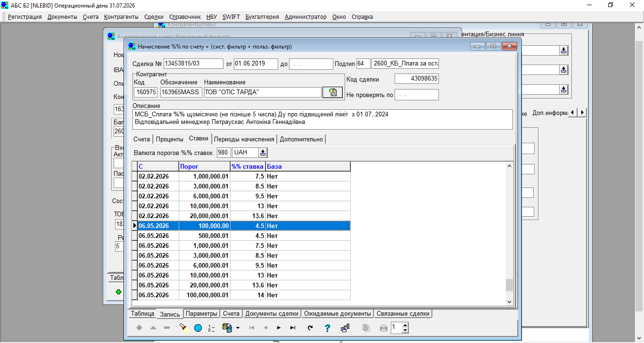Click the База column header
This screenshot has width=644, height=343.
click(x=308, y=166)
